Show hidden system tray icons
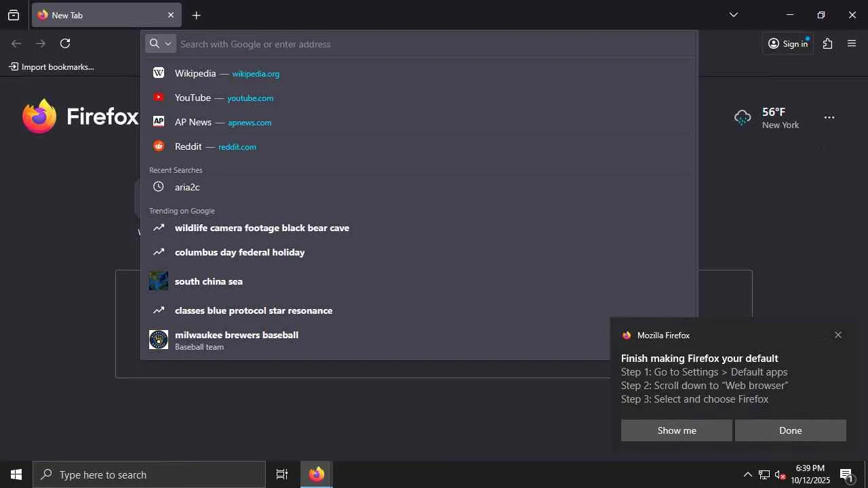Screen dimensions: 868x488 point(747,474)
